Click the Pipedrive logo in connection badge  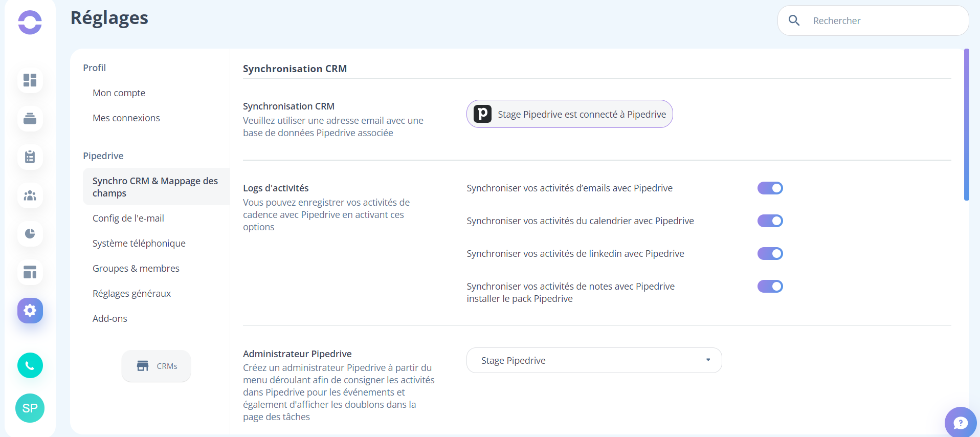pos(482,114)
